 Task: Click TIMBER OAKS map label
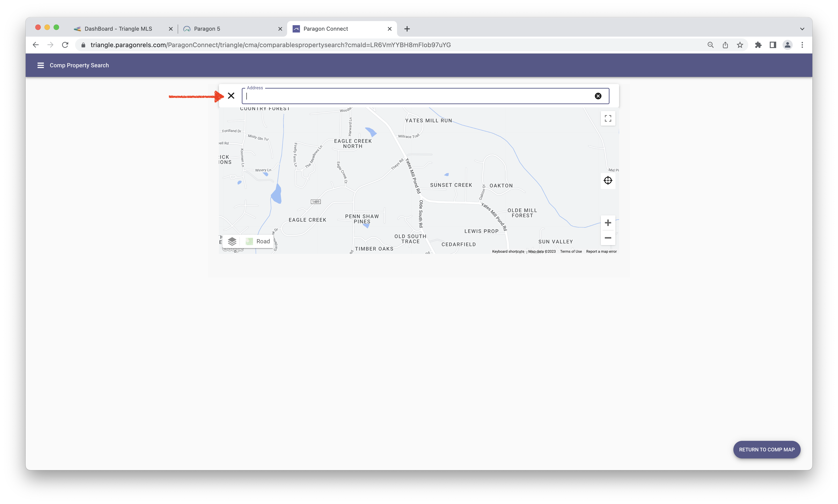pyautogui.click(x=374, y=249)
